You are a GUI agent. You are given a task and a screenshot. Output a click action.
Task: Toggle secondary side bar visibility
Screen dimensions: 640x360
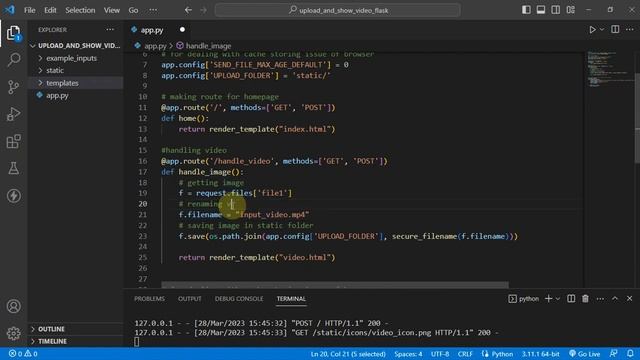[x=556, y=10]
